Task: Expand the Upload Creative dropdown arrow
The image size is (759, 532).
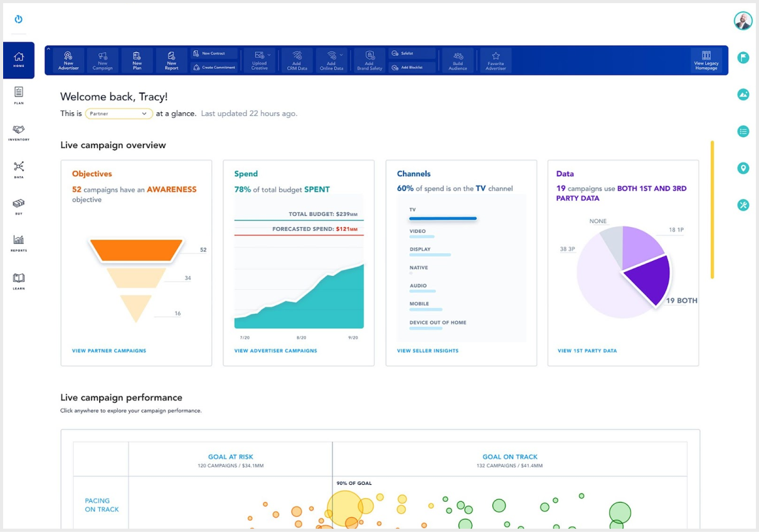Action: 269,55
